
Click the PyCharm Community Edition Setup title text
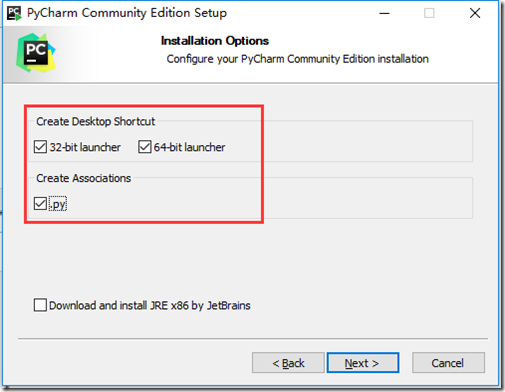tap(127, 13)
